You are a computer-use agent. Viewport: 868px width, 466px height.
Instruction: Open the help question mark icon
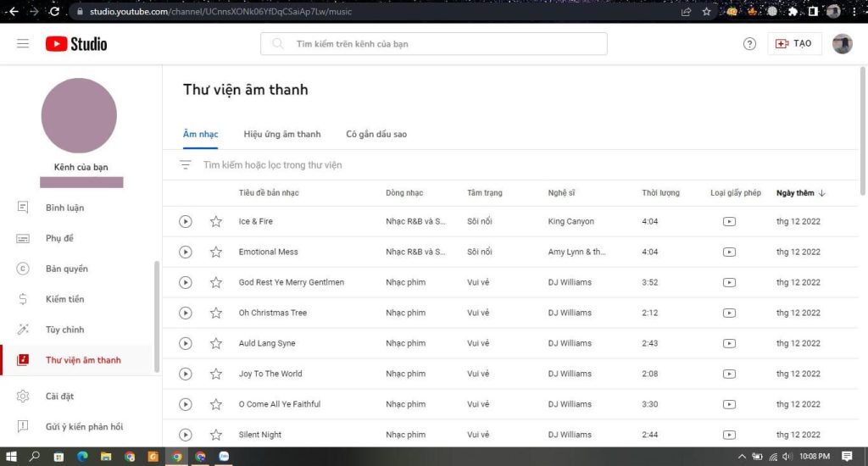(749, 44)
